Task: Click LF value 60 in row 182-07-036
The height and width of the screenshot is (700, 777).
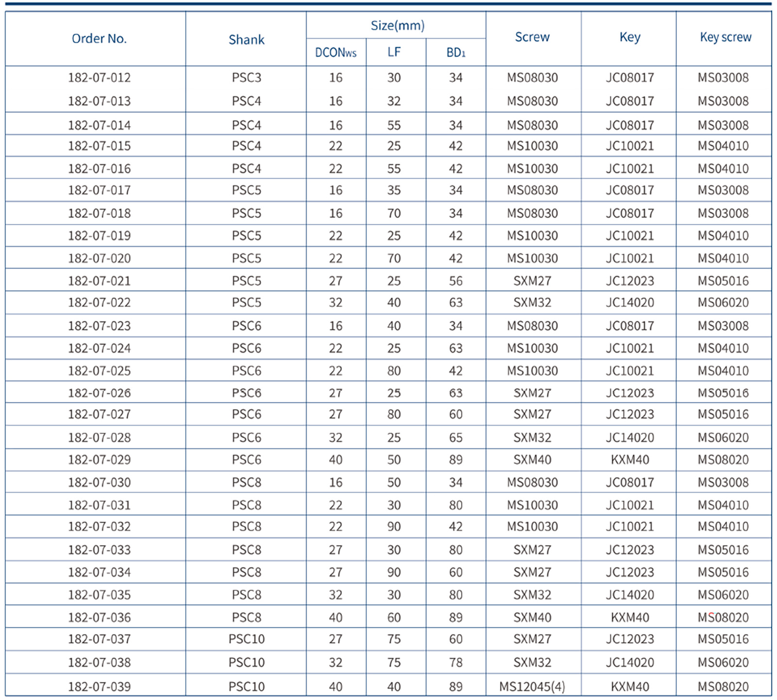Action: 394,617
